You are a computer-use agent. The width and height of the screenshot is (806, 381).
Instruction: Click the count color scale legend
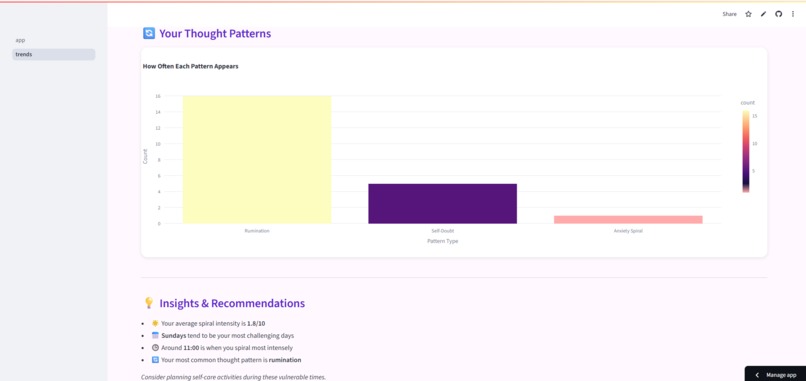(745, 152)
